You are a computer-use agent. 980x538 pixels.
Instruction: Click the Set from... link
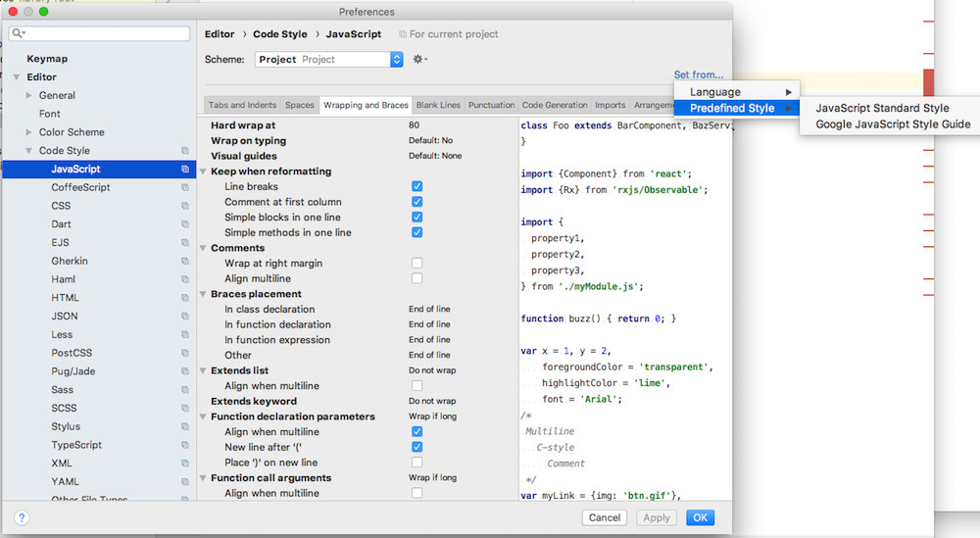[698, 74]
